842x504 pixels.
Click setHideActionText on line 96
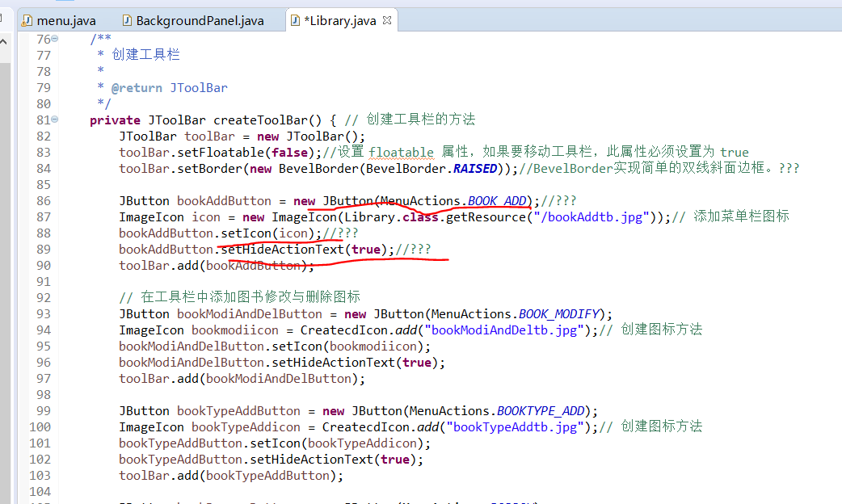333,363
